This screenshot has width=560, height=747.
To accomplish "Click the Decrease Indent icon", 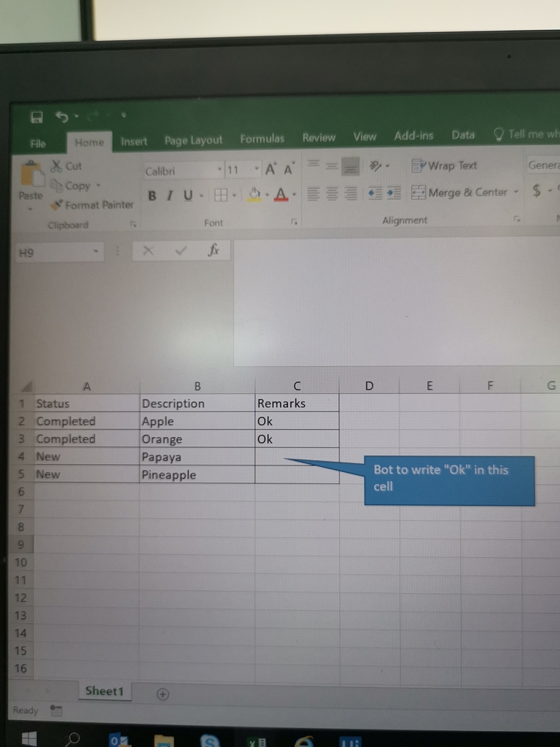I will (376, 193).
